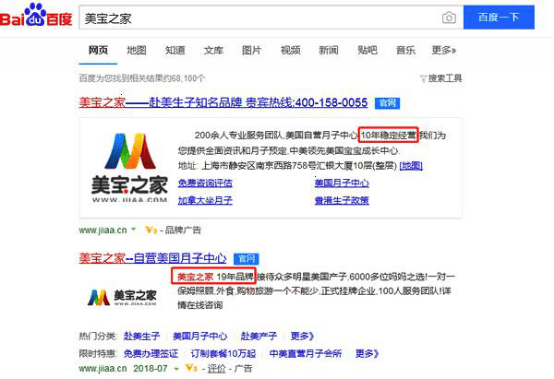Click the 百度一下 search button
This screenshot has height=379, width=554.
(499, 17)
